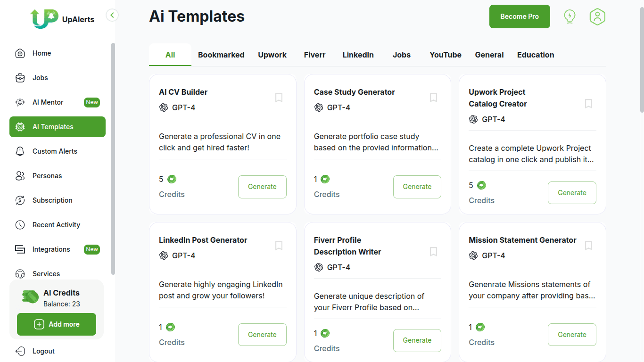Open the Personas page
Image resolution: width=644 pixels, height=362 pixels.
tap(47, 176)
